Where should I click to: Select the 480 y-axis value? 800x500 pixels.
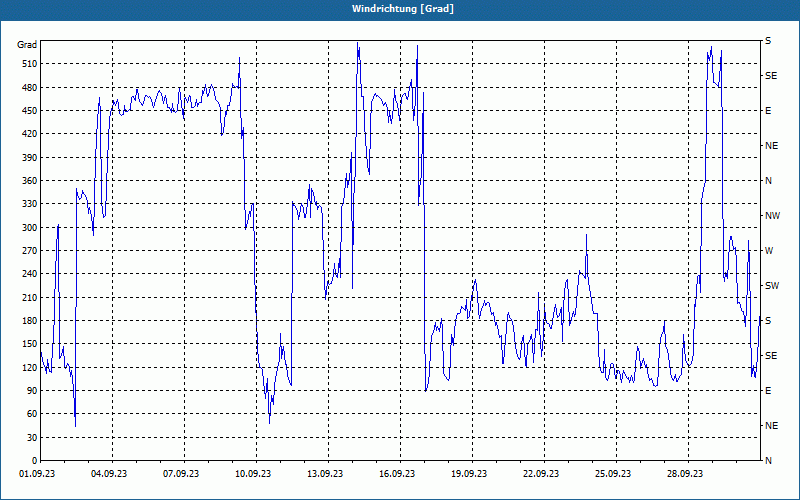coord(30,88)
